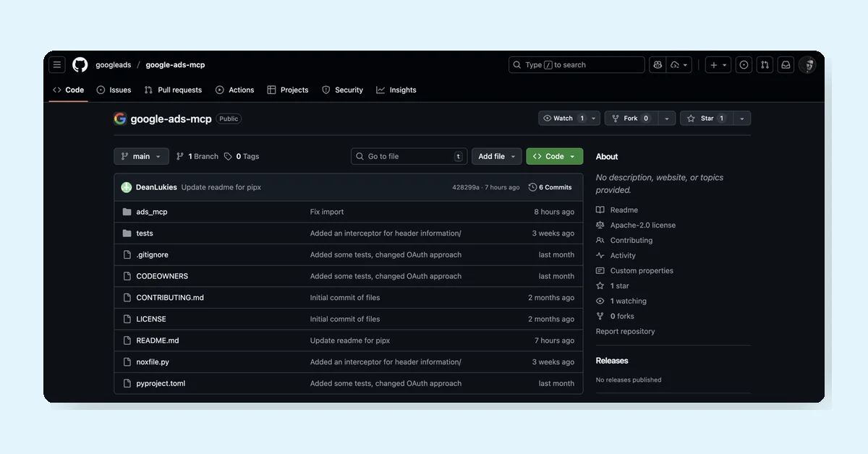Open the Activity link in sidebar
Screen dimensions: 868x454
616,256
